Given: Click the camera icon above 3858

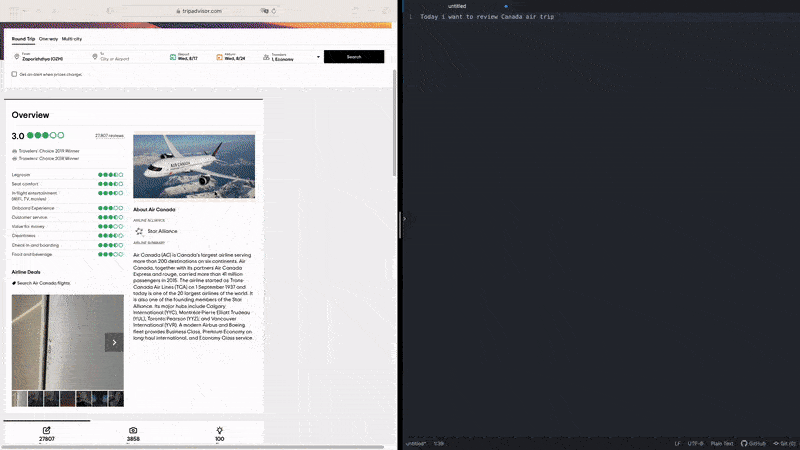Looking at the screenshot, I should tap(133, 430).
